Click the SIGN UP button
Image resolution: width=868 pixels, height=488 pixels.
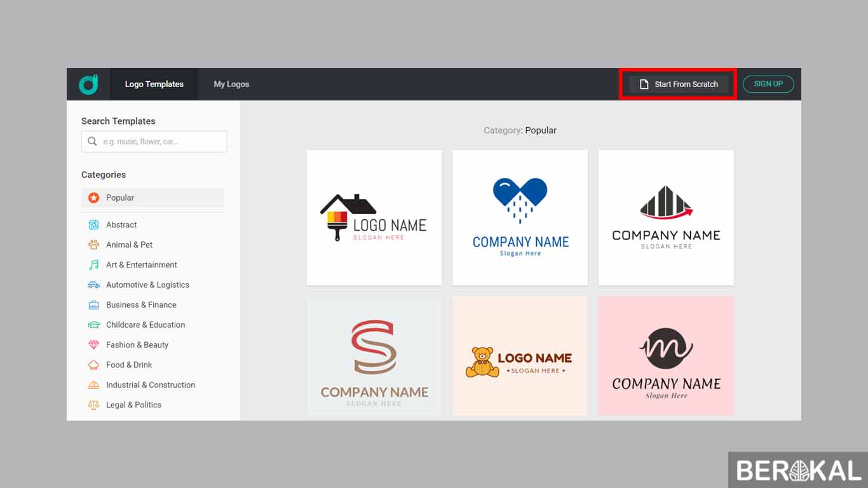[x=768, y=84]
